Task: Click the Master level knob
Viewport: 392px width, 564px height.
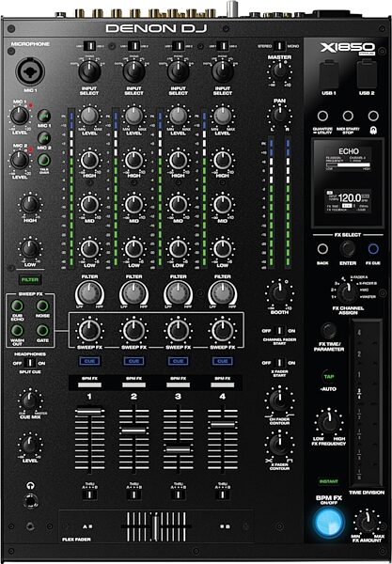Action: pos(279,71)
